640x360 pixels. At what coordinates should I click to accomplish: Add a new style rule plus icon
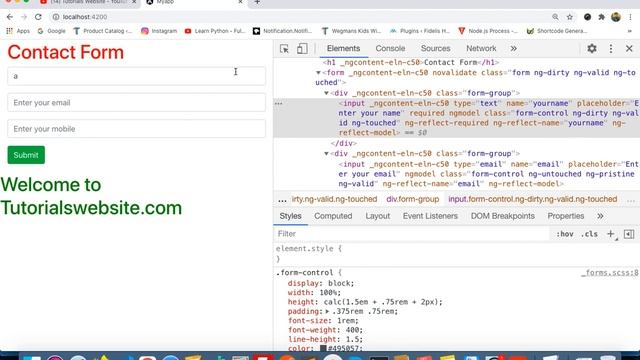point(611,234)
